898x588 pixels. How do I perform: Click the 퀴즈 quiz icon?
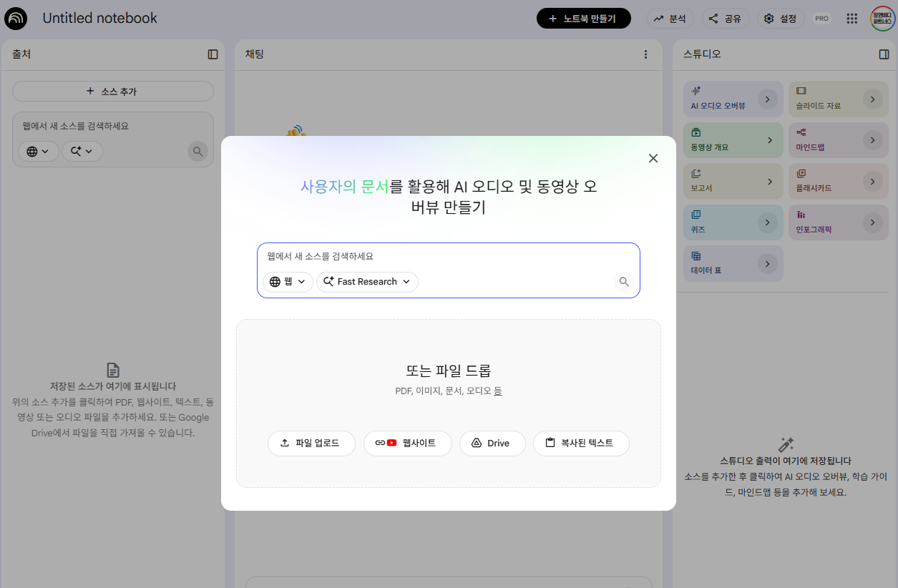click(696, 215)
